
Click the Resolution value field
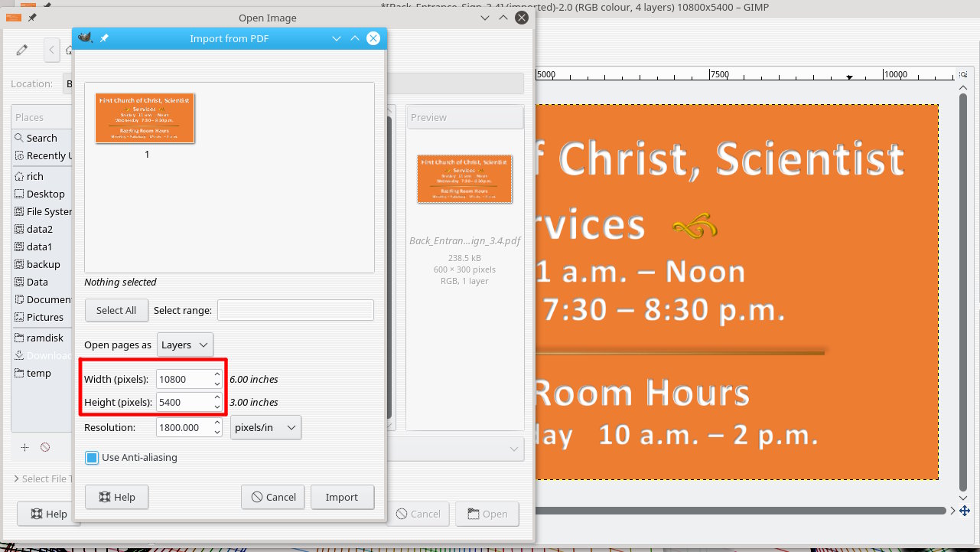point(184,427)
